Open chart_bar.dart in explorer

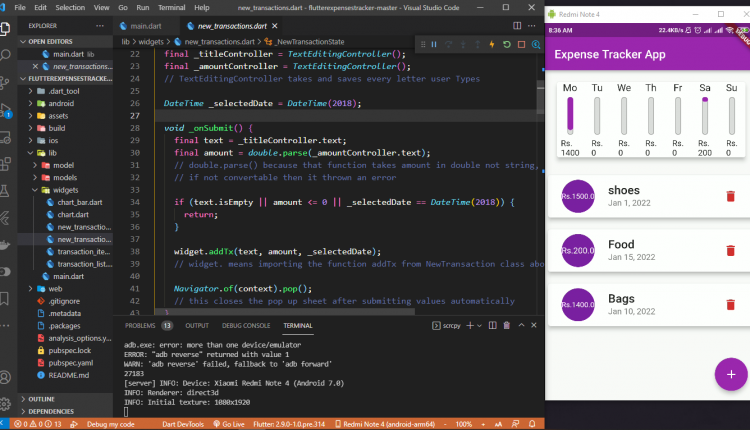click(x=79, y=202)
